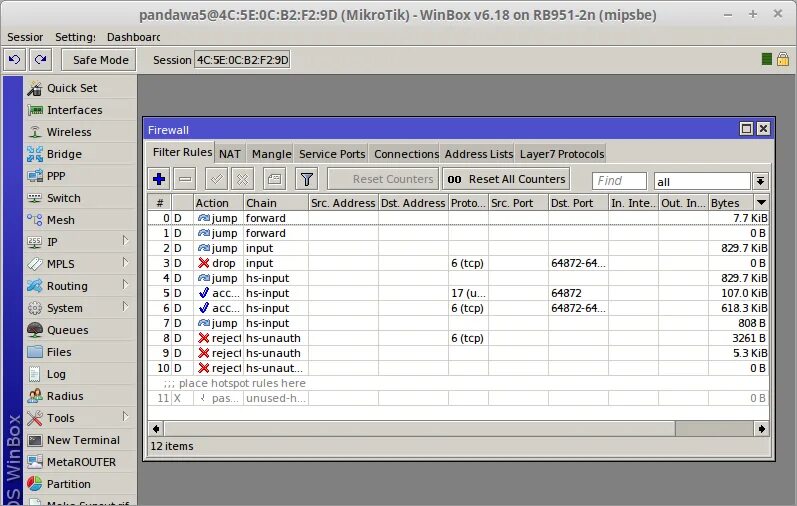Click the remove rule minus icon
The height and width of the screenshot is (506, 797).
tap(185, 179)
